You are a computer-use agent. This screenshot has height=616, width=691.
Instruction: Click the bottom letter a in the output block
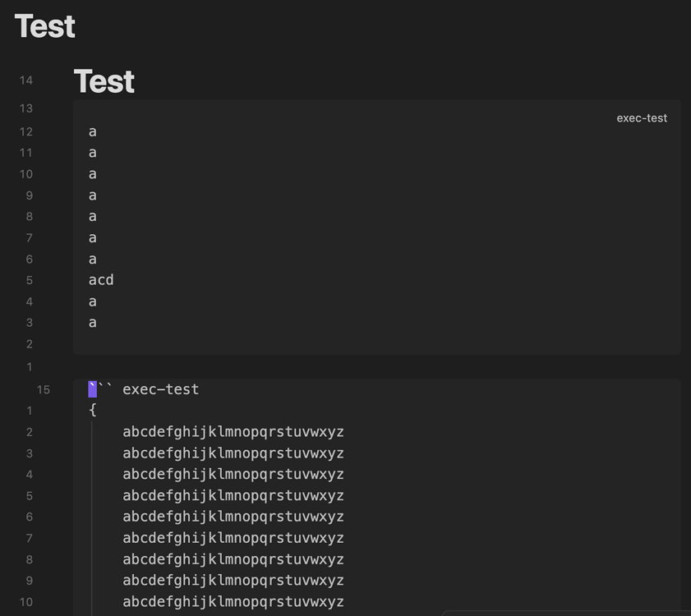point(92,322)
